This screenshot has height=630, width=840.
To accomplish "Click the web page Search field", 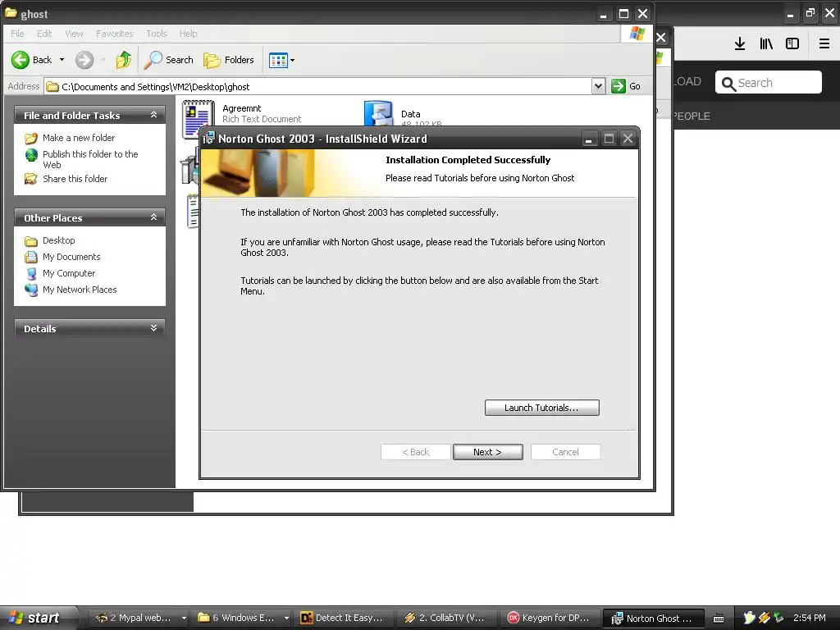I will click(x=768, y=83).
